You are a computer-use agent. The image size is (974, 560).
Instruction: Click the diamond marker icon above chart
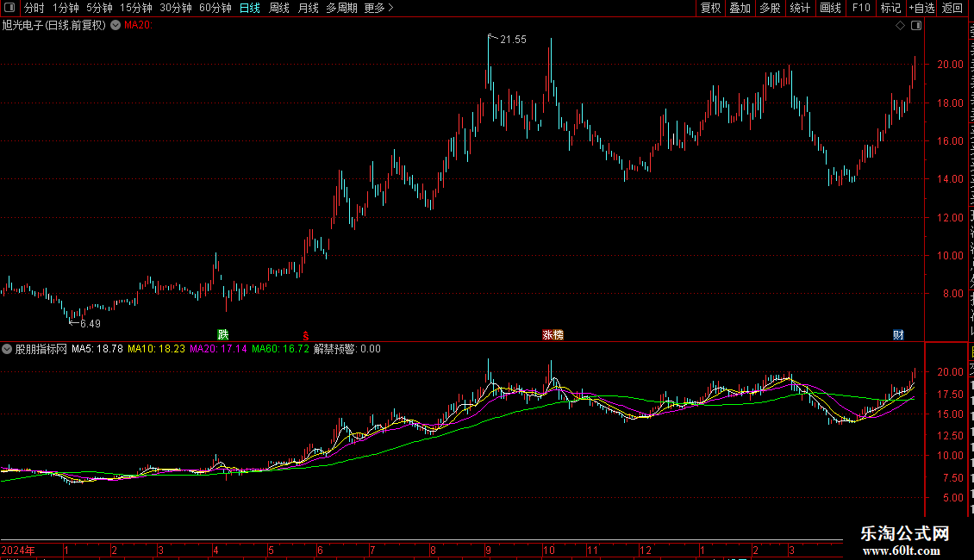[900, 26]
